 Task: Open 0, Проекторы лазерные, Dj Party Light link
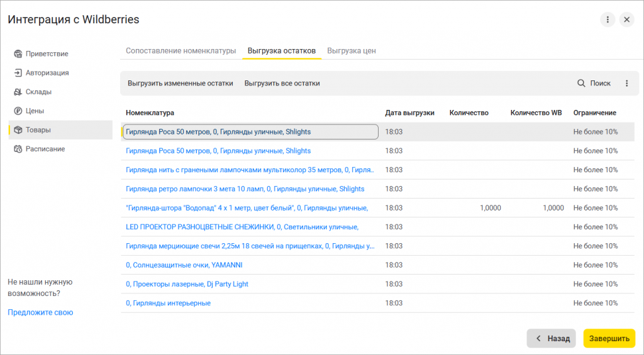click(187, 284)
